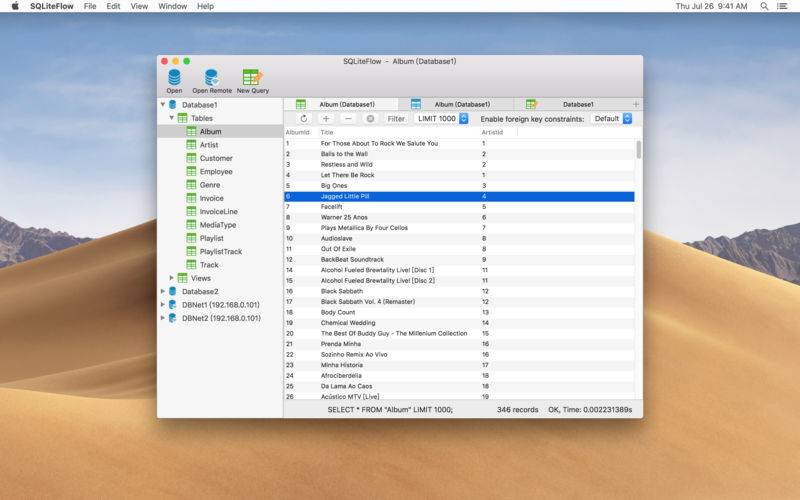Image resolution: width=800 pixels, height=500 pixels.
Task: Select the PlaylistTrack table icon
Action: [191, 252]
